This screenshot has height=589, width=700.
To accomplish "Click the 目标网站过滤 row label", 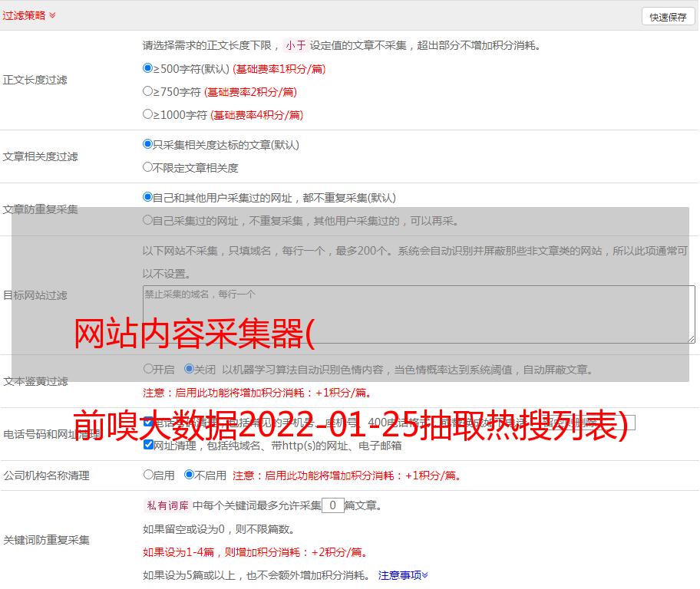I will (35, 295).
